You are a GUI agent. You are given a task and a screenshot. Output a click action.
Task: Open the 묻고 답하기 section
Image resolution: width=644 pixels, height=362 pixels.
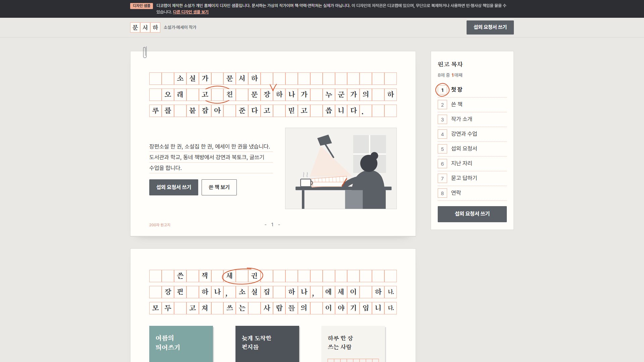click(472, 178)
